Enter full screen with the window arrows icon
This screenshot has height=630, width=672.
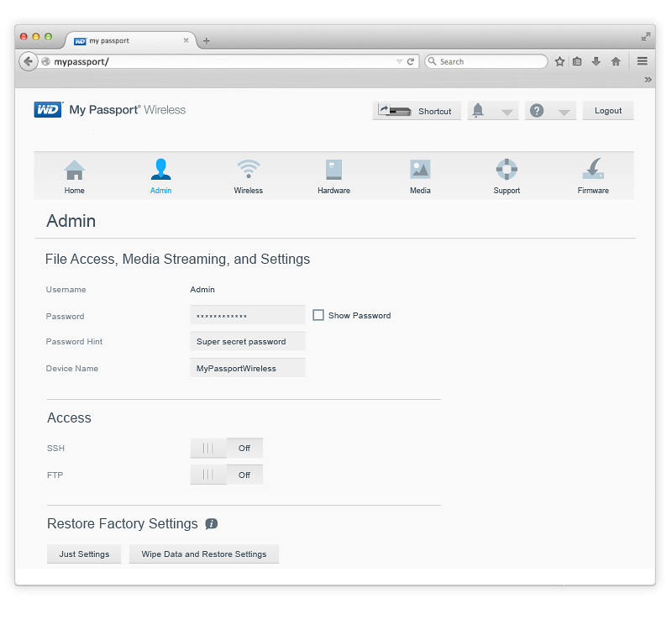[x=646, y=37]
